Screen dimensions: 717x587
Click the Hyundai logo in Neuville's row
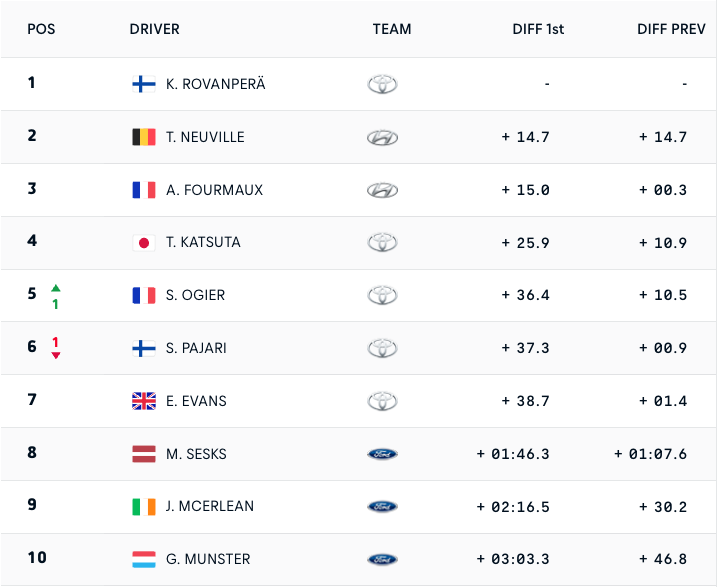click(382, 137)
